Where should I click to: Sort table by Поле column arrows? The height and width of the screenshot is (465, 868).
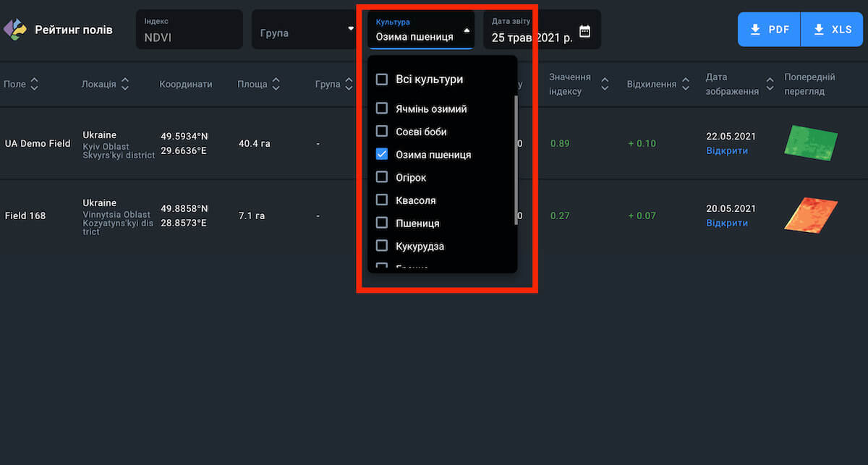click(34, 85)
